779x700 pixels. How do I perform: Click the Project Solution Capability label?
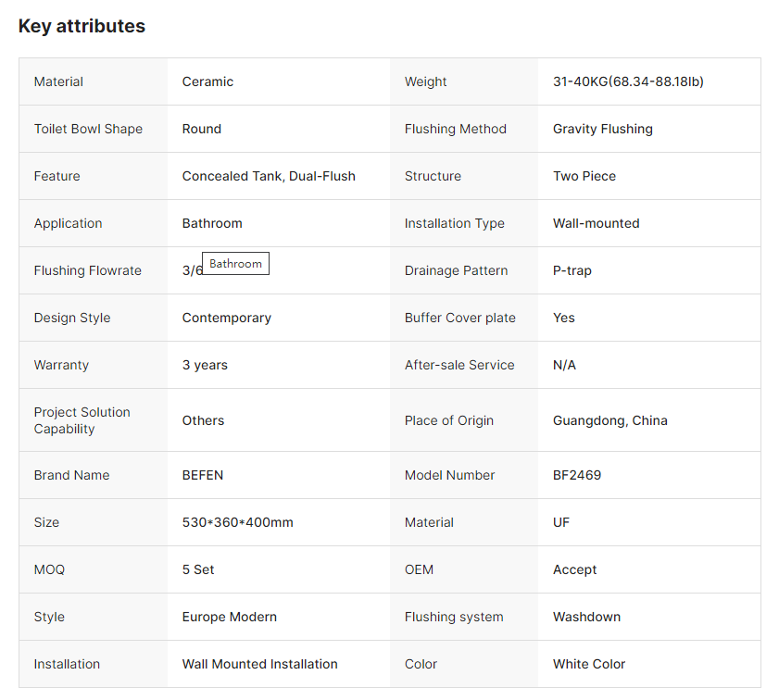click(82, 420)
